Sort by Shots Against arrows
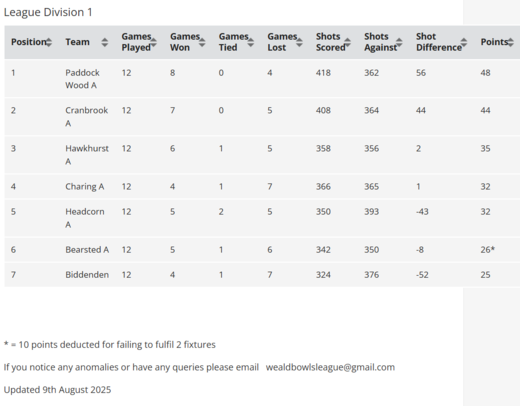Viewport: 520px width, 406px height. coord(399,42)
